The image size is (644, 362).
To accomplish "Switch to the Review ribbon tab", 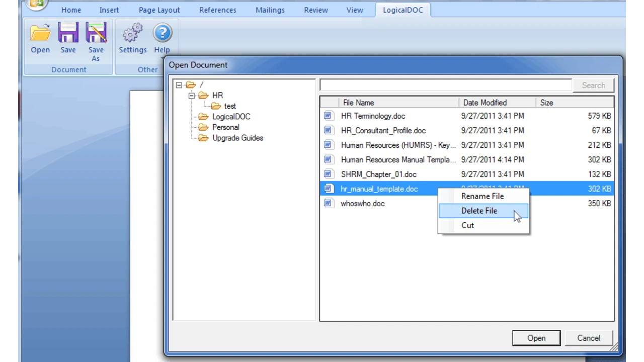I will pyautogui.click(x=315, y=10).
